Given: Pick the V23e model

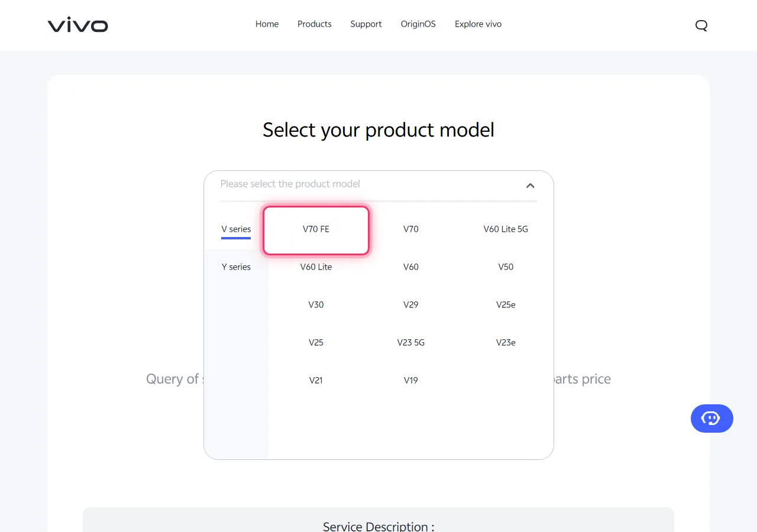Looking at the screenshot, I should click(506, 343).
